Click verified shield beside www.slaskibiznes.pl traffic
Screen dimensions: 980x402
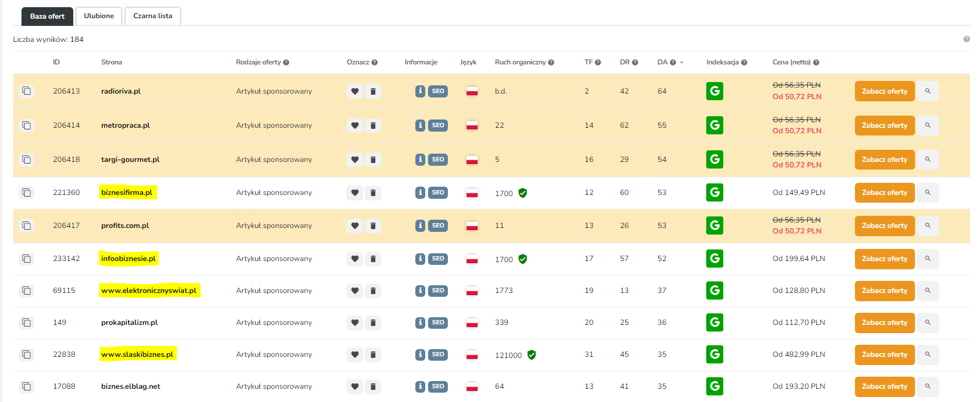[532, 355]
